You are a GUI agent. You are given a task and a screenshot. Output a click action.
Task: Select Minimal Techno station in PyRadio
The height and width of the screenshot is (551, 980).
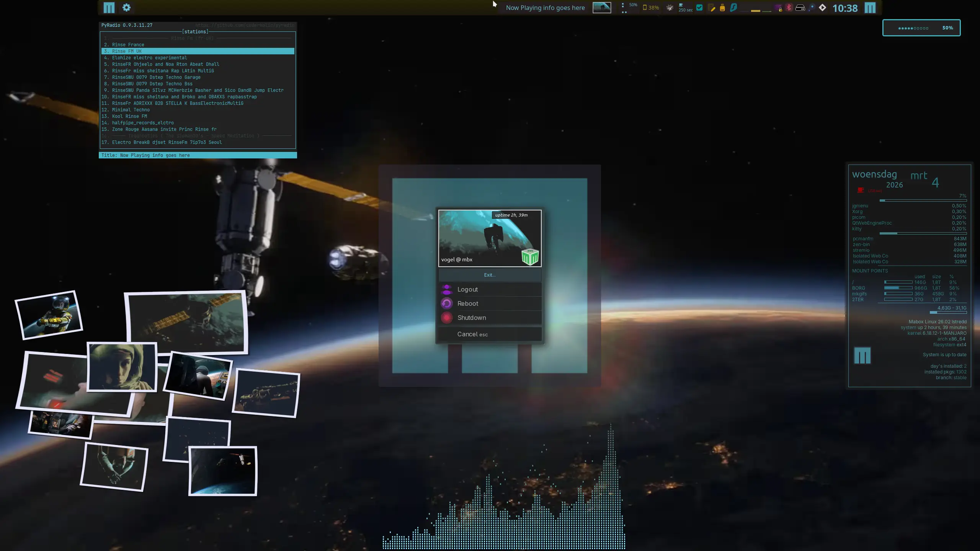[131, 110]
